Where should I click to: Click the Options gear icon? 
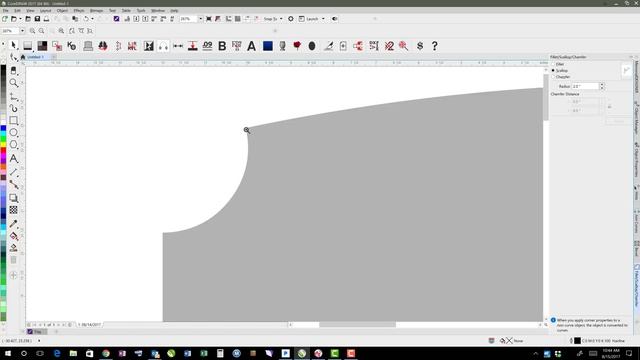291,19
